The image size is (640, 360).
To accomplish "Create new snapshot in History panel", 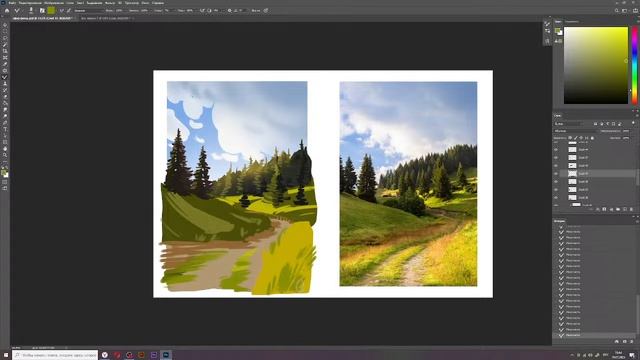I will 624,341.
